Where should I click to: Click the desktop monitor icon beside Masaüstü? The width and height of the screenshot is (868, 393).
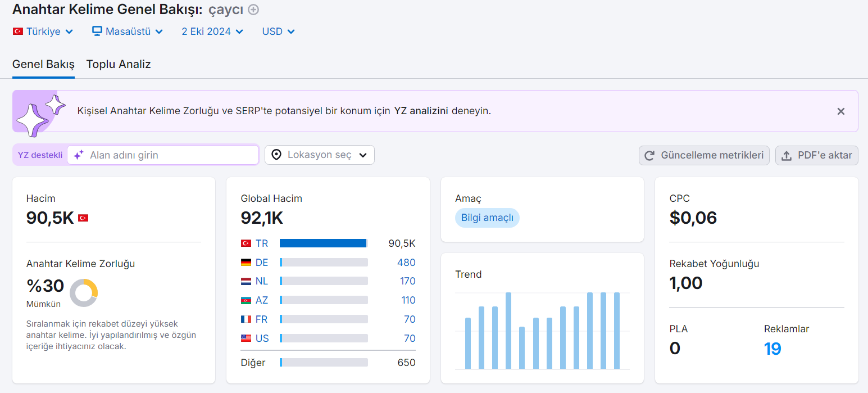[x=97, y=31]
